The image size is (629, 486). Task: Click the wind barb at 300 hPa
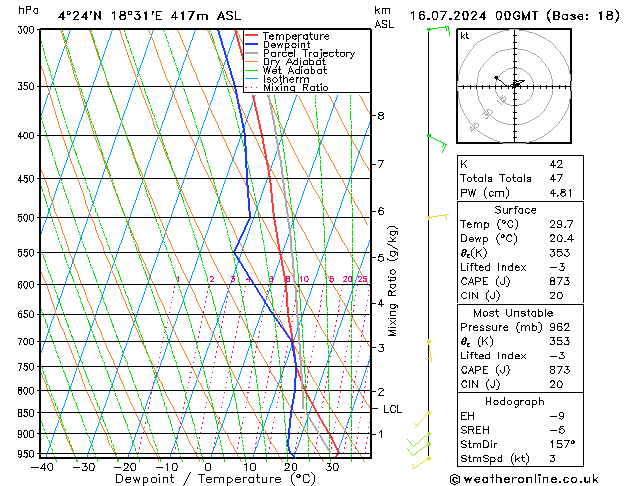[x=438, y=30]
